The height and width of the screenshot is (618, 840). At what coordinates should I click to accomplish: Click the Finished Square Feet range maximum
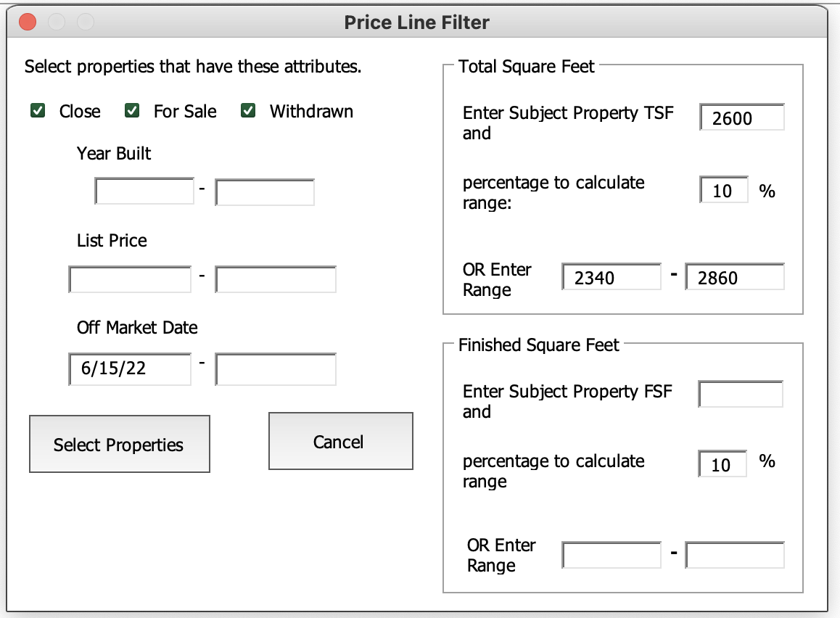click(x=735, y=556)
